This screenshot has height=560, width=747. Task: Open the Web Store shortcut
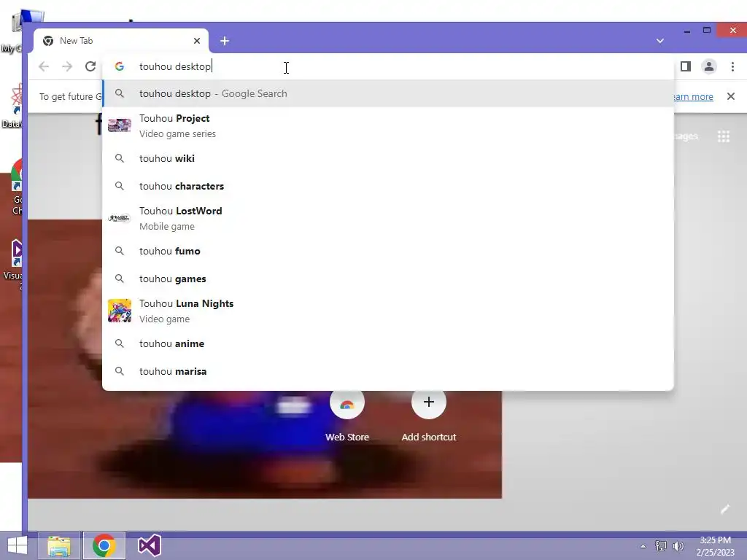pos(347,414)
